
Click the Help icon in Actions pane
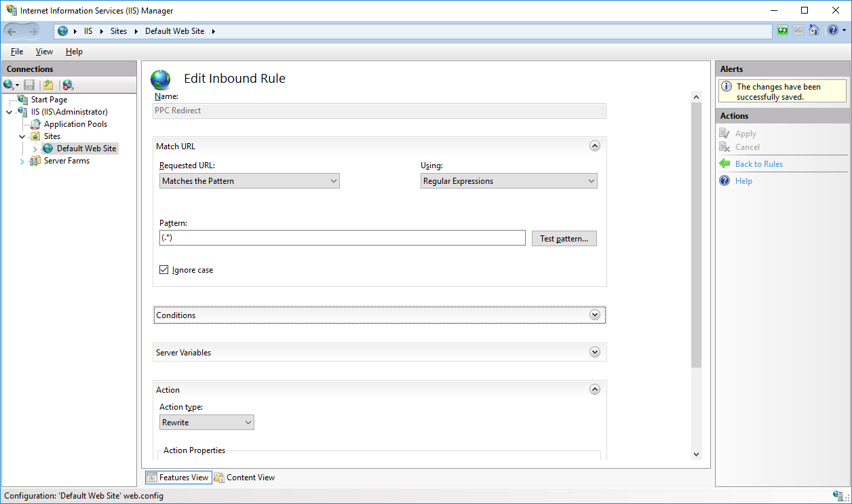tap(724, 181)
